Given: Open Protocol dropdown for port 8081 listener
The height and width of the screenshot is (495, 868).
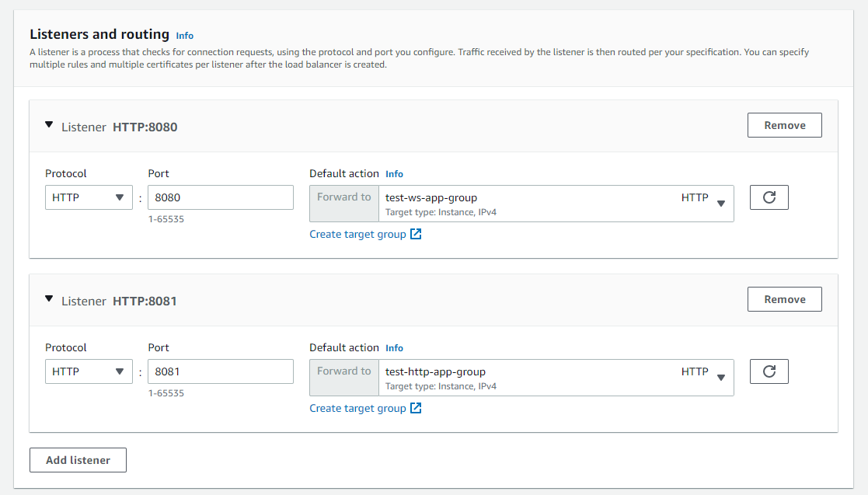Looking at the screenshot, I should [x=87, y=371].
